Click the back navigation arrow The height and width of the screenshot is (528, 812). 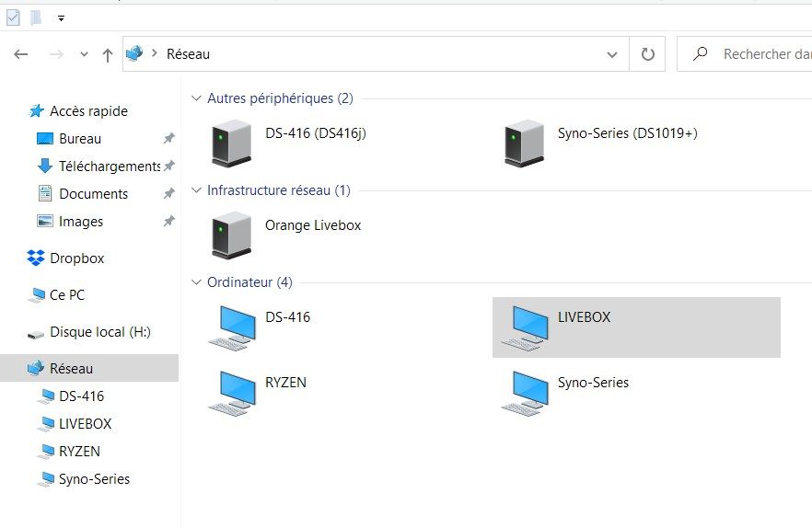pyautogui.click(x=22, y=55)
